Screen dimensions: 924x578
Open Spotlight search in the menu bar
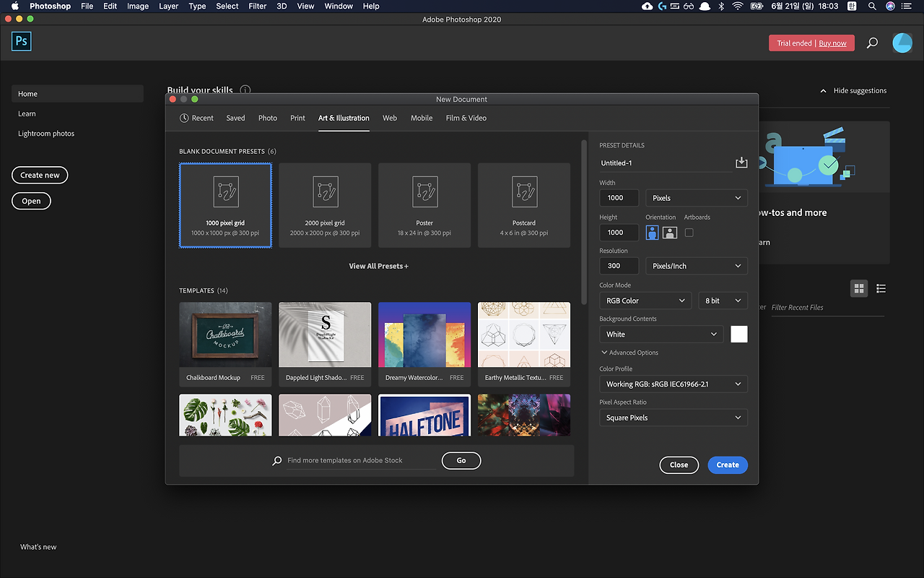(872, 6)
